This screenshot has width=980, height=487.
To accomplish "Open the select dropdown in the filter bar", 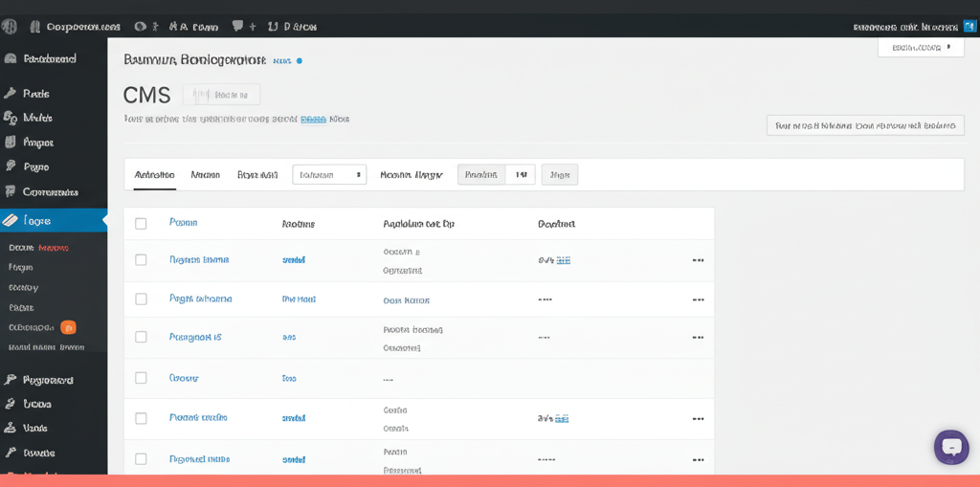I will (x=329, y=175).
